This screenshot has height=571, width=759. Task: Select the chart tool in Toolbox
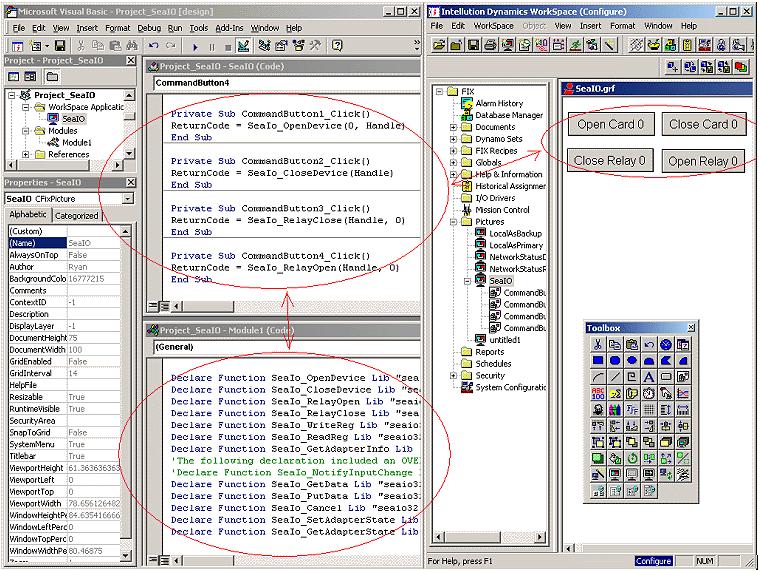(683, 393)
